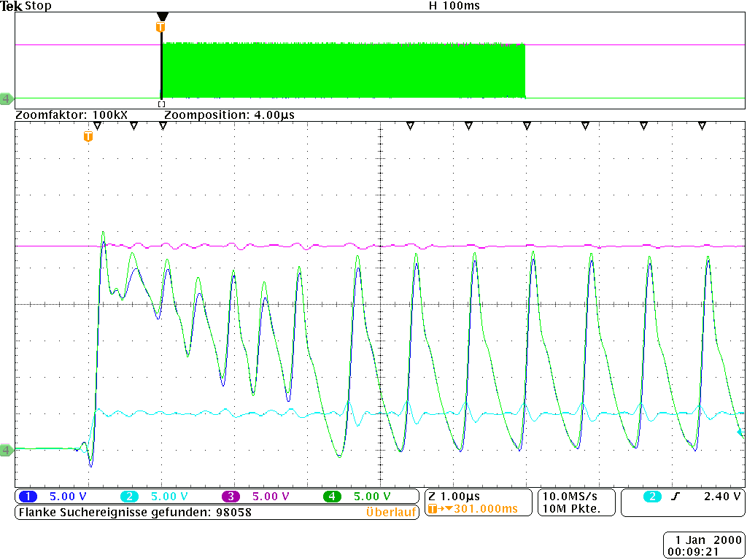
Task: Select the green channel 4 badge in readout bar
Action: click(332, 497)
